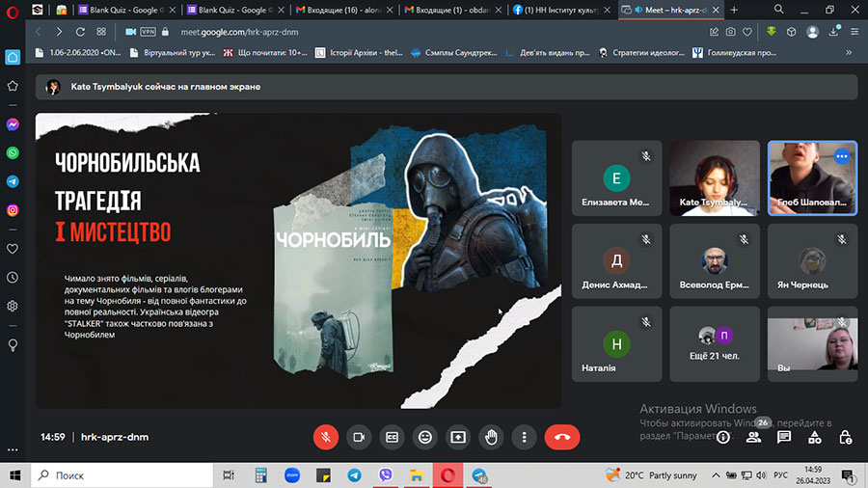The height and width of the screenshot is (488, 868).
Task: Open the emoji reactions button
Action: pyautogui.click(x=425, y=437)
